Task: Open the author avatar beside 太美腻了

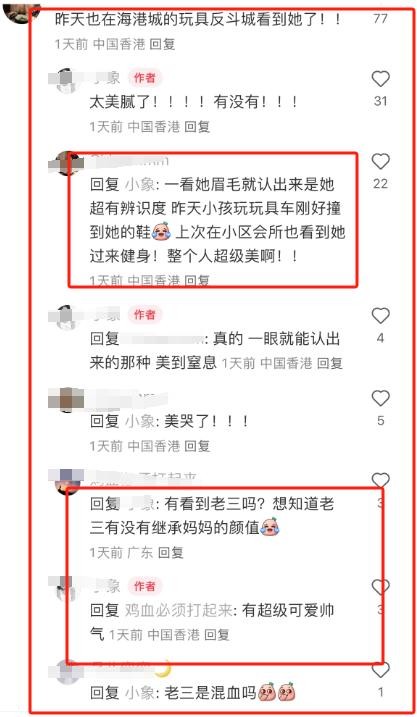Action: tap(67, 81)
